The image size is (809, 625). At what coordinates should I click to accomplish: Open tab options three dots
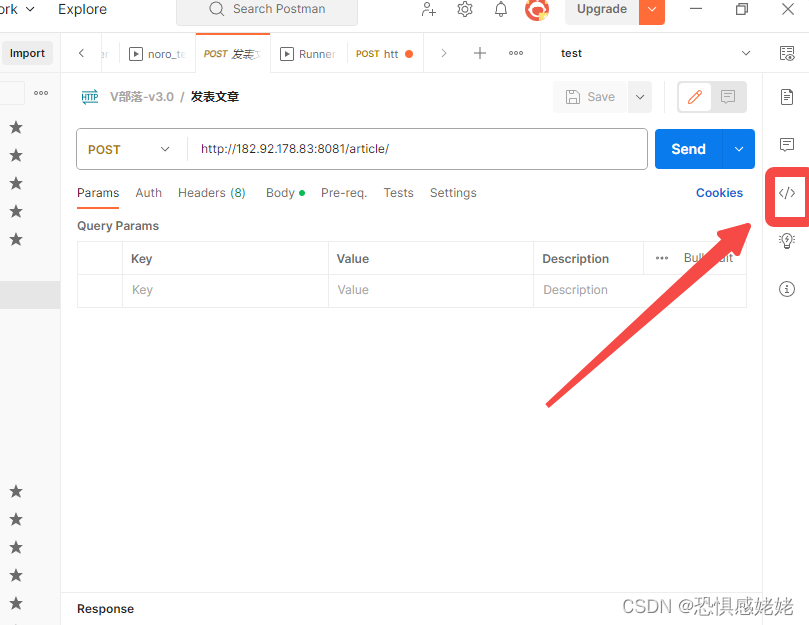tap(516, 53)
